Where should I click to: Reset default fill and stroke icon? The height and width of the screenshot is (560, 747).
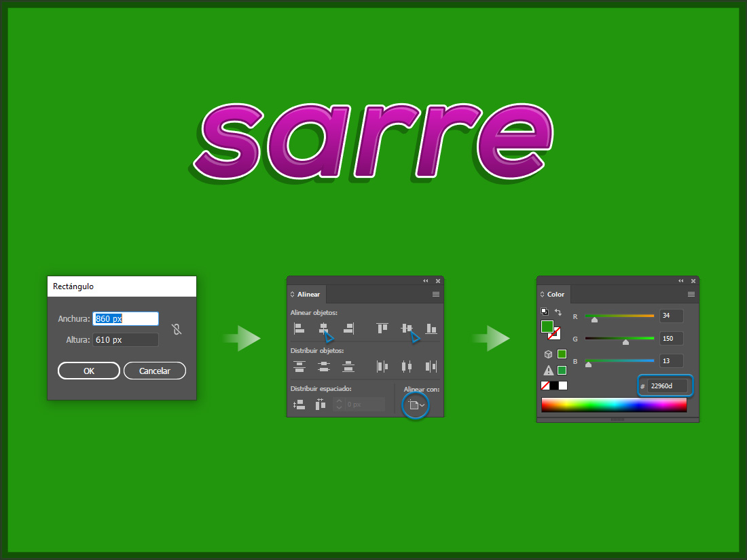[545, 312]
